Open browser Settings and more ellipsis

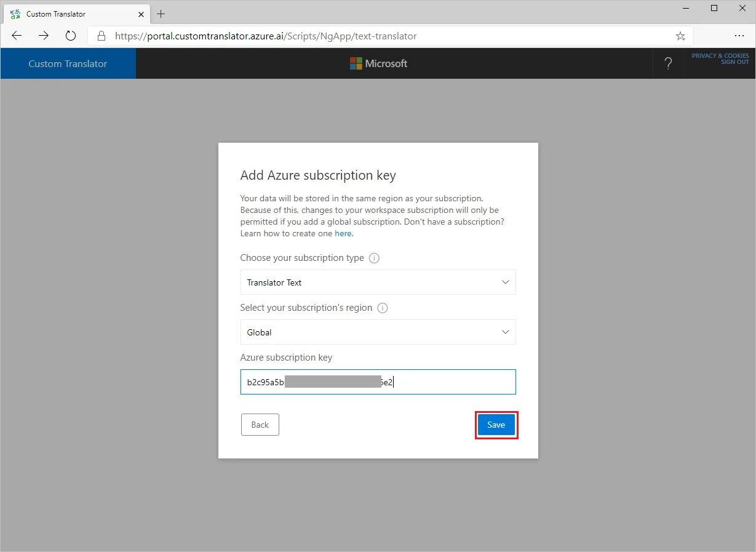tap(739, 36)
